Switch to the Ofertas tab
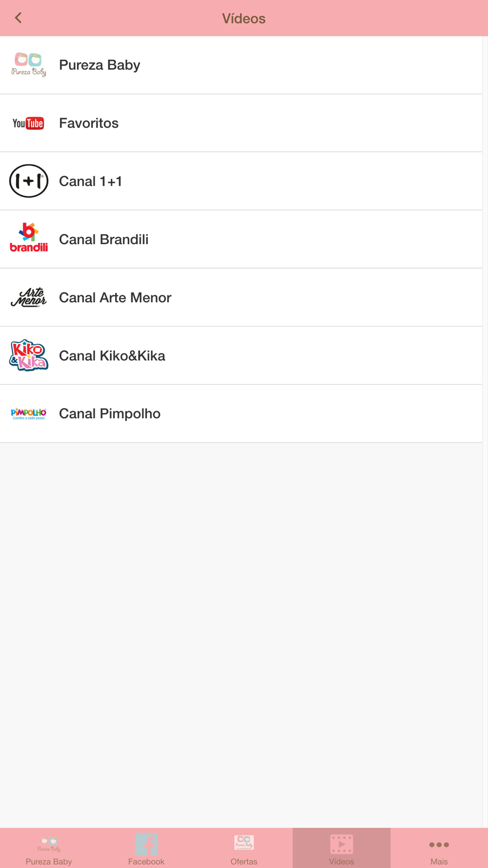The height and width of the screenshot is (868, 488). [244, 848]
